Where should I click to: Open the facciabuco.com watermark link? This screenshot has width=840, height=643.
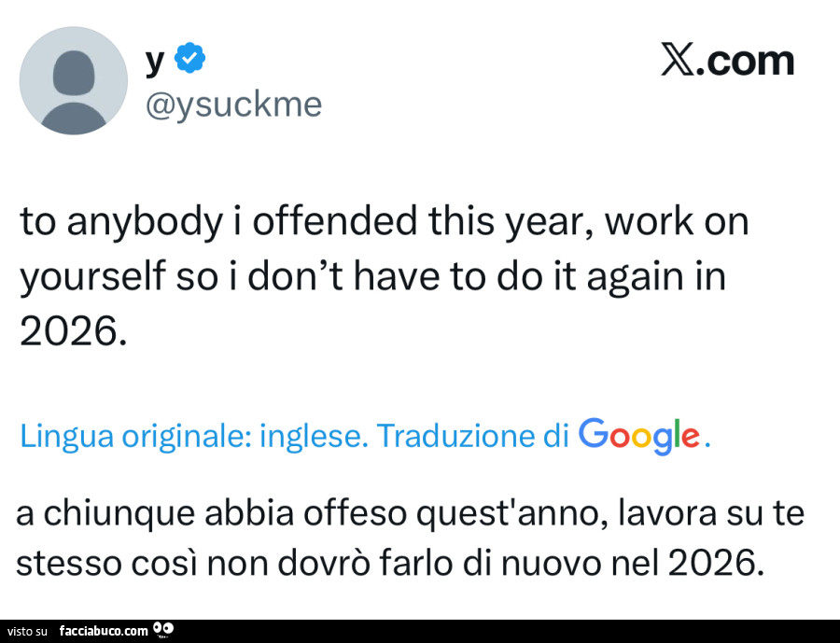point(104,631)
